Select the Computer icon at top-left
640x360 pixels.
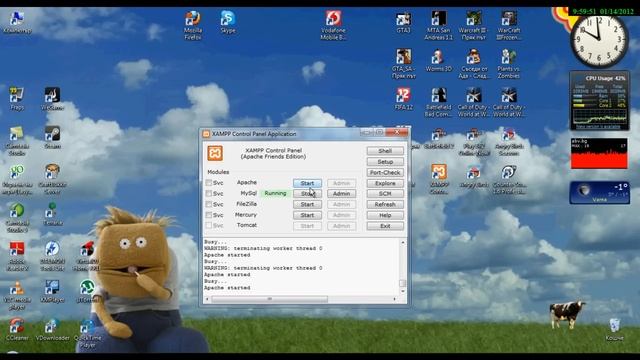click(17, 22)
